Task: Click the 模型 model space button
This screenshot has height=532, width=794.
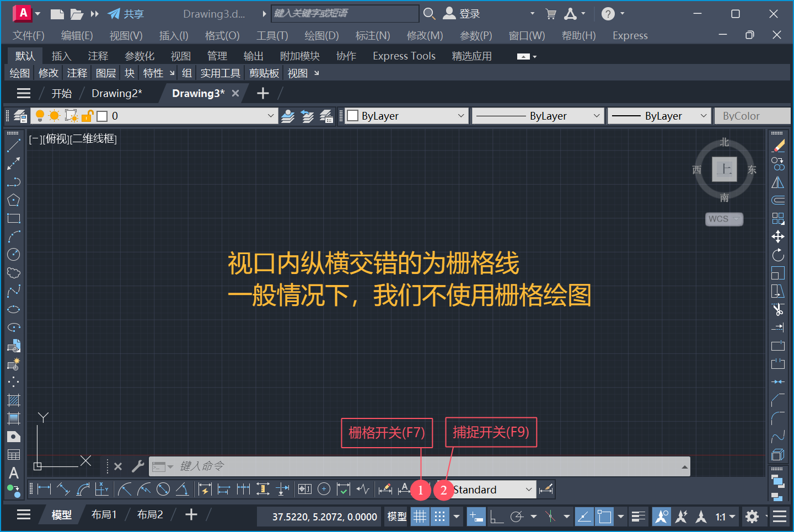Action: click(396, 517)
